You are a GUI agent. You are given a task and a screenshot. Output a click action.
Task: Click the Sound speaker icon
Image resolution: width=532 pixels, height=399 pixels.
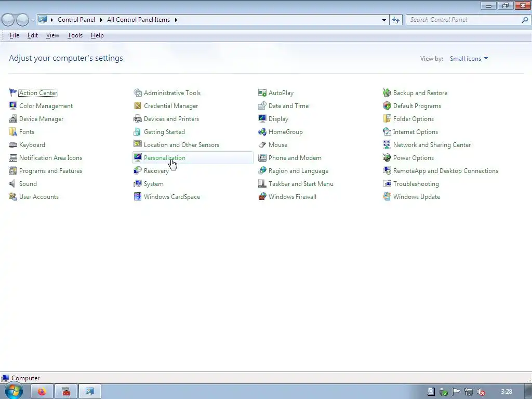pyautogui.click(x=13, y=183)
